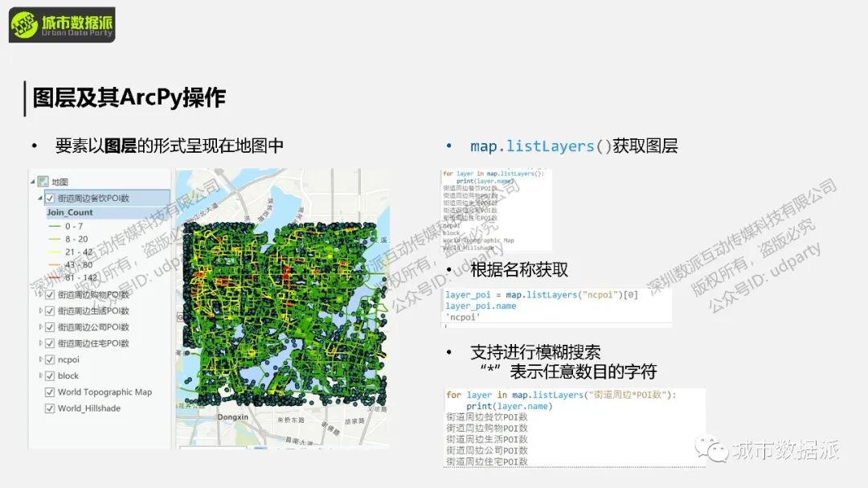Click the “*”表示任意数目的字符 text
868x488 pixels.
[568, 371]
